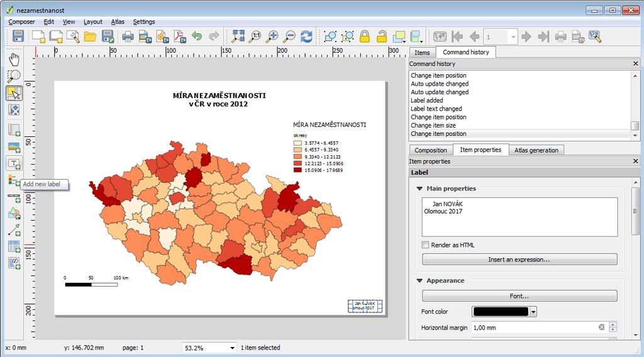Print the composition
The width and height of the screenshot is (644, 357).
[128, 36]
